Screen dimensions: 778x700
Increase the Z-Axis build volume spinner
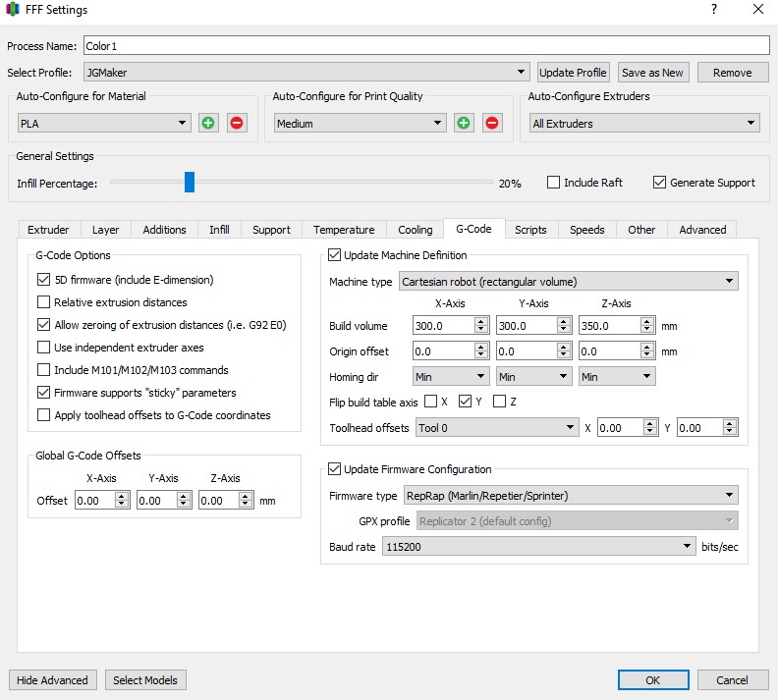click(x=646, y=321)
